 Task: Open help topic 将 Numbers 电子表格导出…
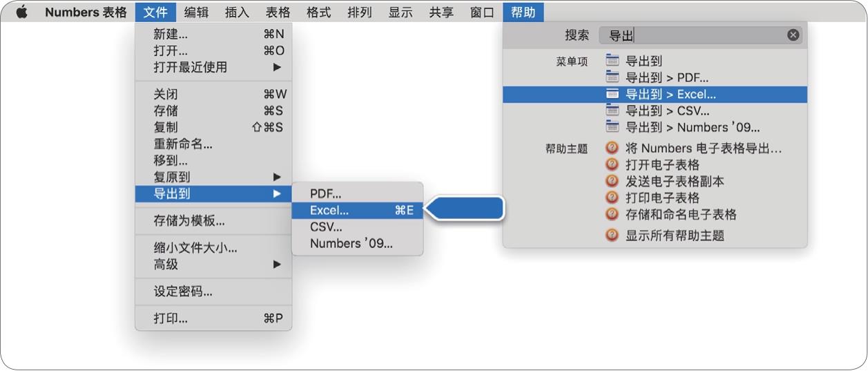point(703,148)
